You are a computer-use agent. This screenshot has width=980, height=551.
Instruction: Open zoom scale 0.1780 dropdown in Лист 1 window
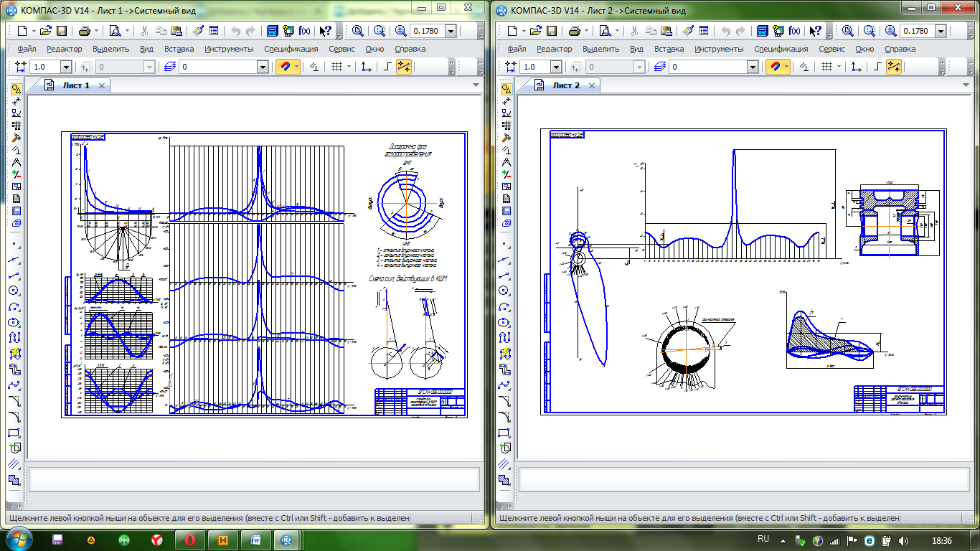click(x=451, y=31)
